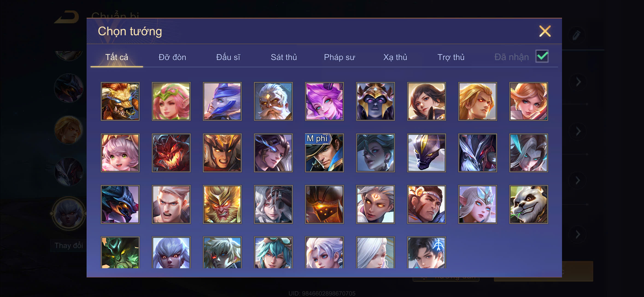This screenshot has width=644, height=297.
Task: Select the golden lion beast hero portrait
Action: point(120,101)
